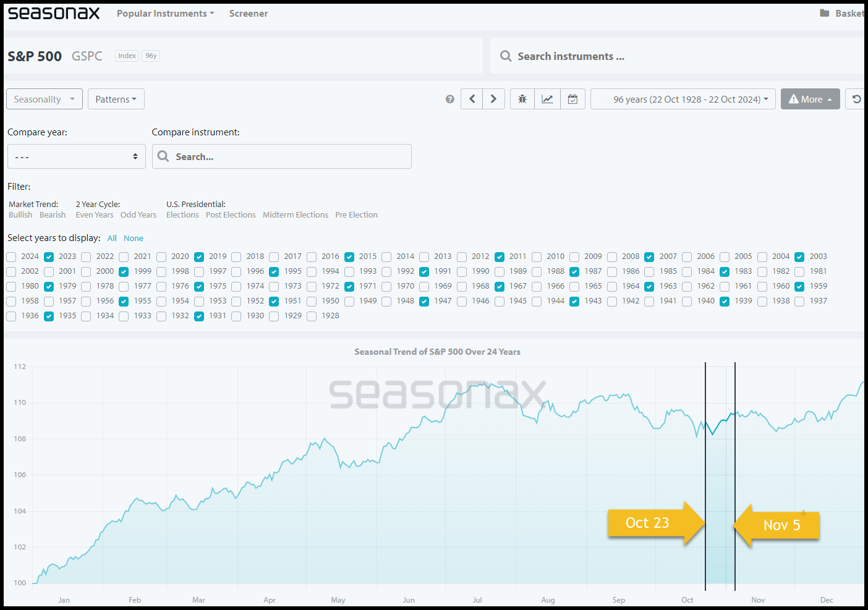Click the 96y badge

tap(151, 56)
